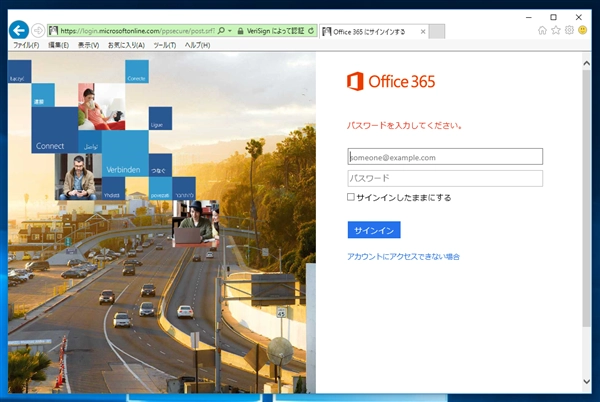Open the address bar dropdown arrow
This screenshot has height=402, width=600.
(x=230, y=31)
